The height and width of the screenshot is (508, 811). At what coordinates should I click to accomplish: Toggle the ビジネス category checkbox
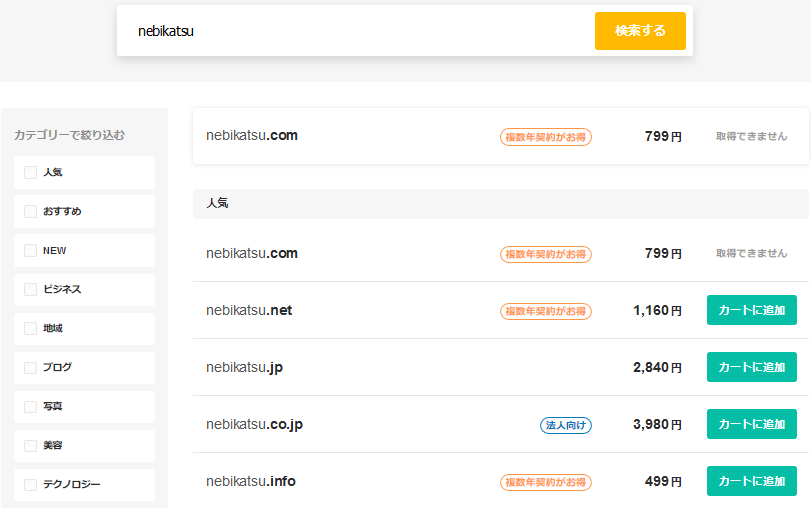pos(30,289)
